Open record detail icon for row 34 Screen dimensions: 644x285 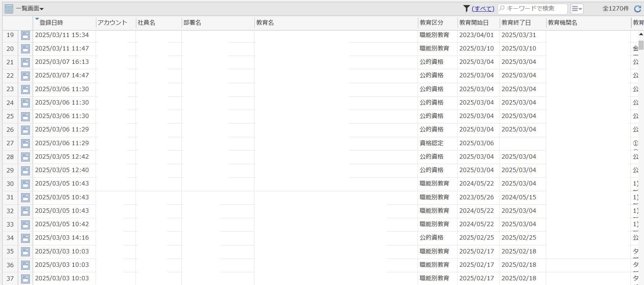(x=25, y=238)
